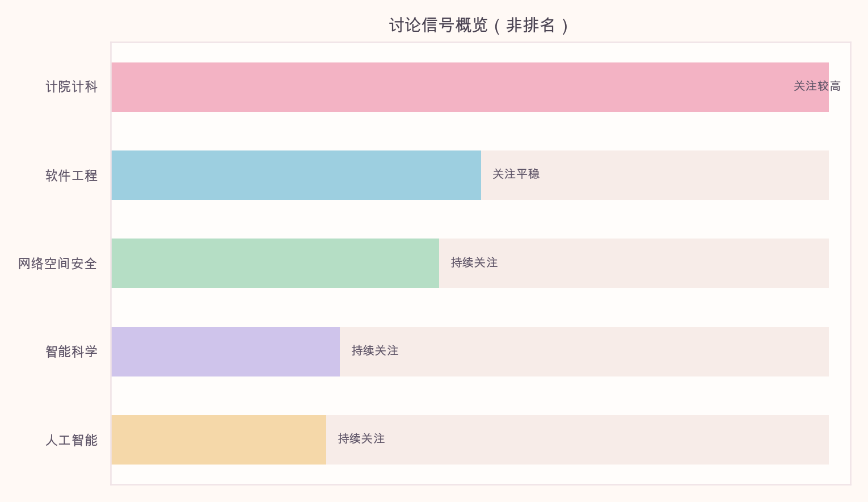Image resolution: width=868 pixels, height=502 pixels.
Task: Click 持续关注 annotation in 网络空间安全 row
Action: [x=474, y=262]
